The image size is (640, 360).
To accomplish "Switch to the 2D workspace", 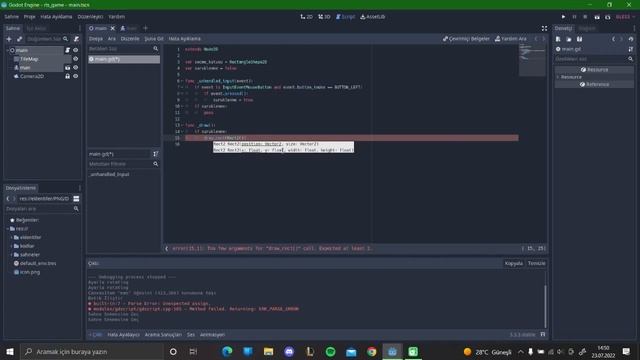I will 307,17.
